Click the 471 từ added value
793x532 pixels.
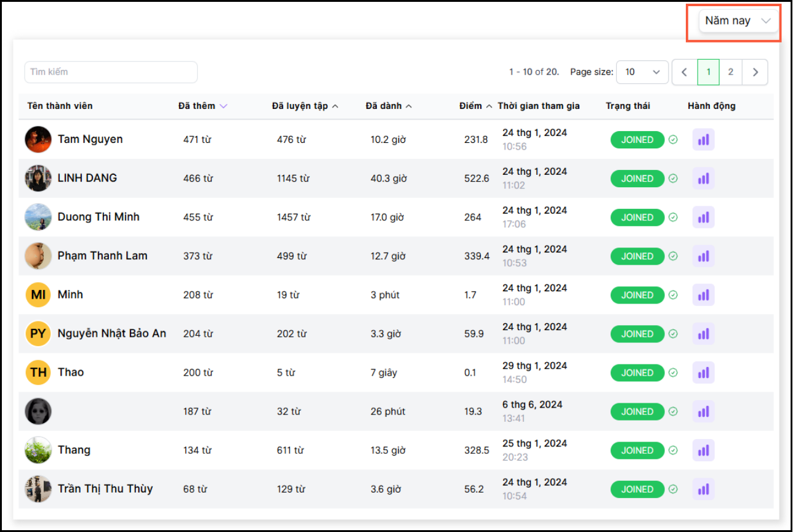[x=197, y=140]
